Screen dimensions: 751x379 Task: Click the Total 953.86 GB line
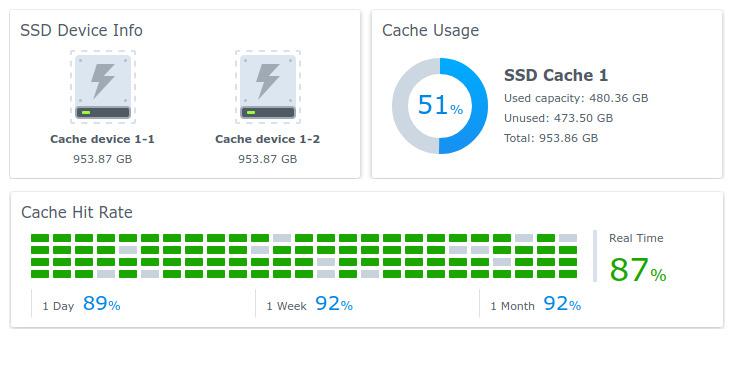coord(551,138)
